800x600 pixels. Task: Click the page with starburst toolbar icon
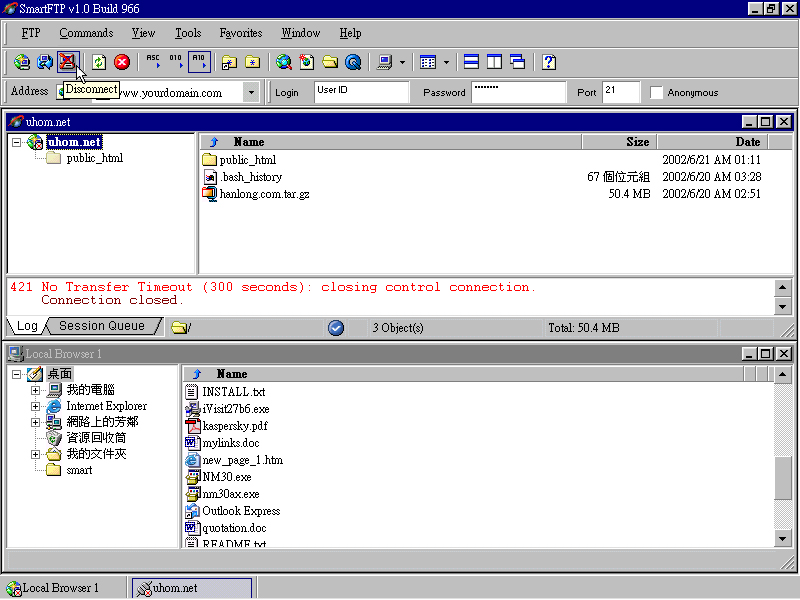307,62
